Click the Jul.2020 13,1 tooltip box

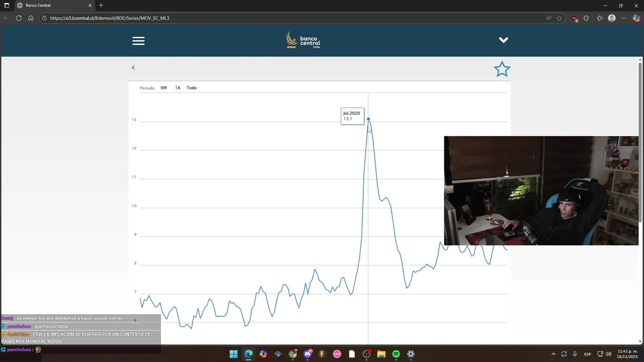pyautogui.click(x=352, y=116)
